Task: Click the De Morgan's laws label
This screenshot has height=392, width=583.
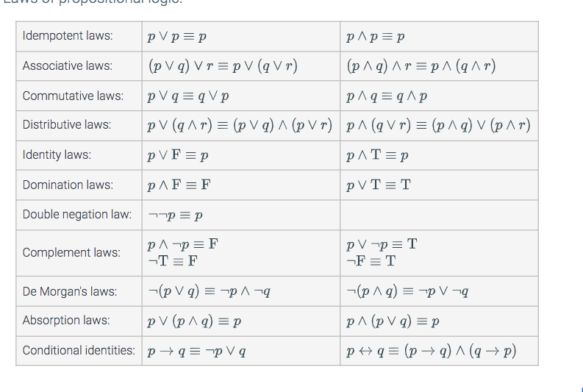Action: 70,291
